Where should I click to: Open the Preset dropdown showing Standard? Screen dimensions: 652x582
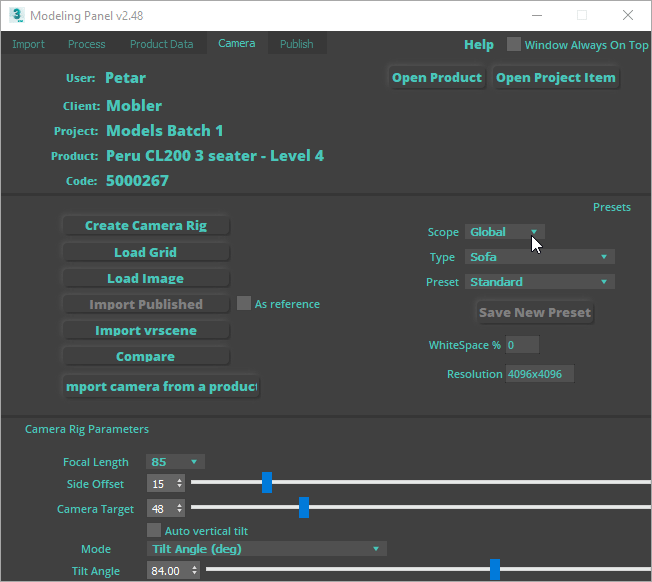click(539, 282)
